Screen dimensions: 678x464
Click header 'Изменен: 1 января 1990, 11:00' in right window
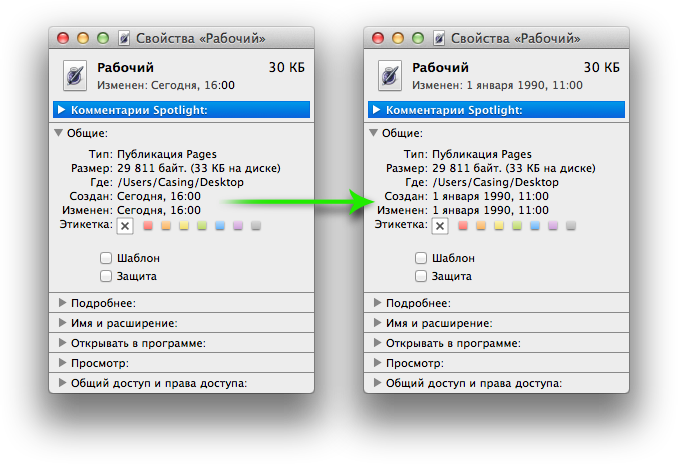[x=497, y=85]
